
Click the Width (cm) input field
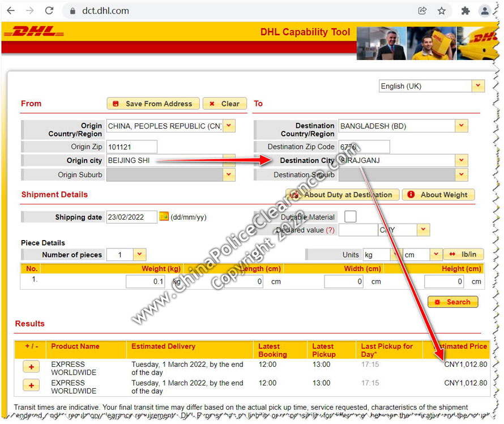(x=344, y=282)
